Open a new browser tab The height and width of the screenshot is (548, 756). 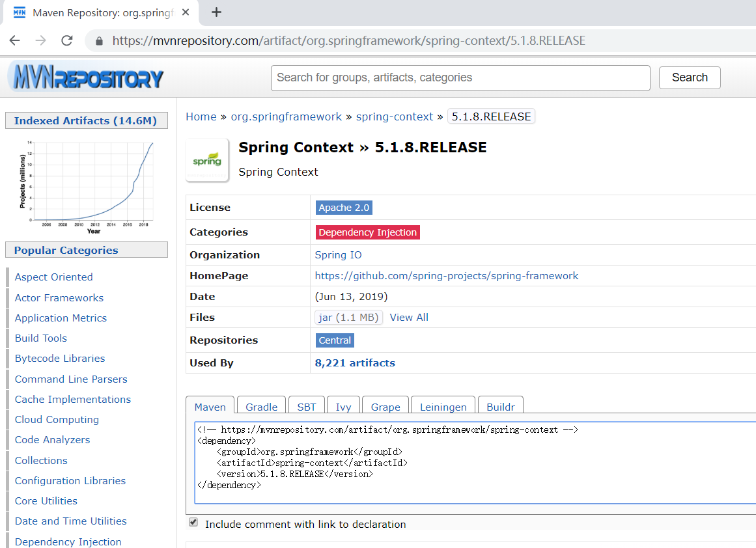click(x=216, y=12)
